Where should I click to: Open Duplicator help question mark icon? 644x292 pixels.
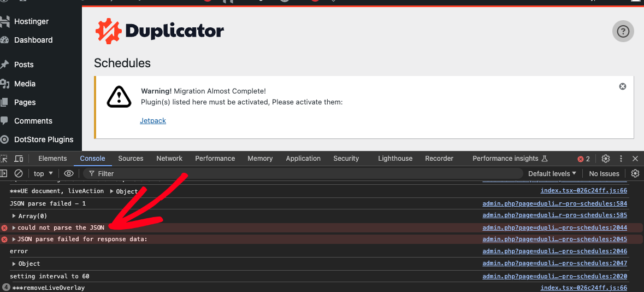(x=623, y=31)
